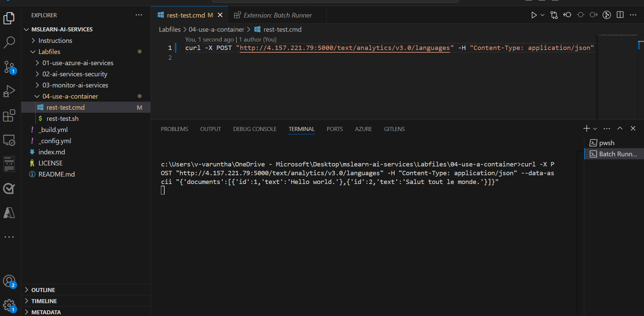Create a new terminal with plus icon
The image size is (644, 316).
coord(587,129)
